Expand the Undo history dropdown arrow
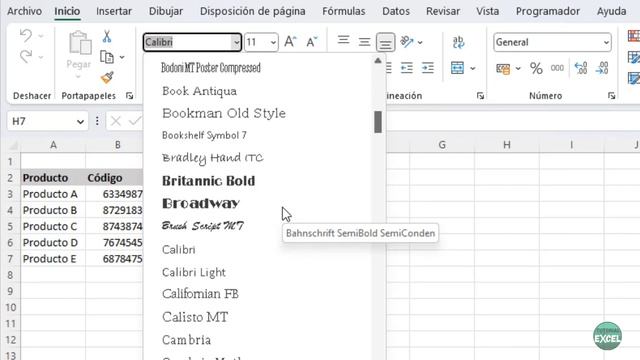640x360 pixels. coord(41,36)
